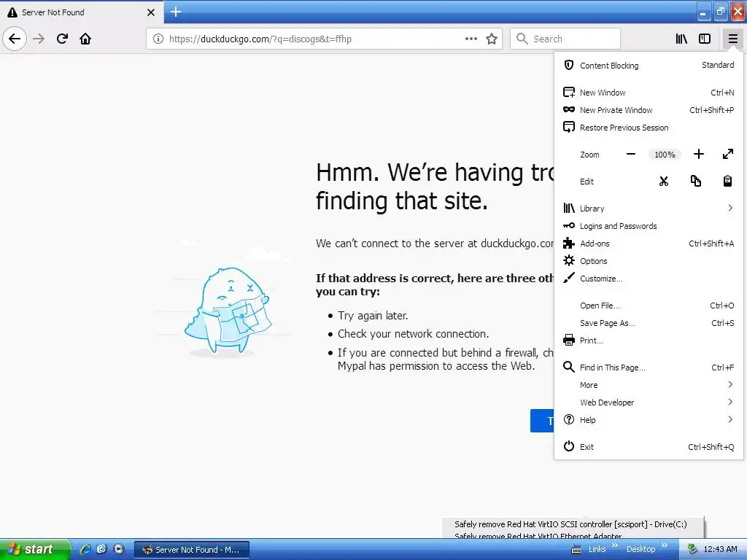
Task: Exit the browser via menu
Action: [649, 447]
